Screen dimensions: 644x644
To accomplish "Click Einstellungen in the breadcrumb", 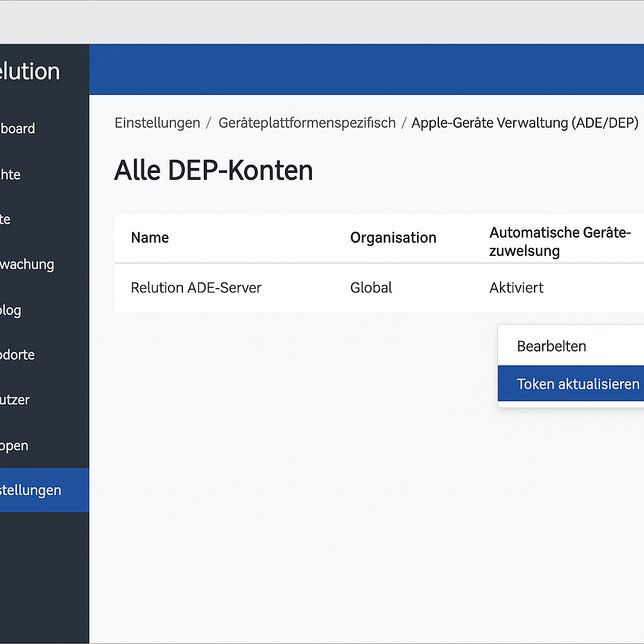I will (157, 123).
